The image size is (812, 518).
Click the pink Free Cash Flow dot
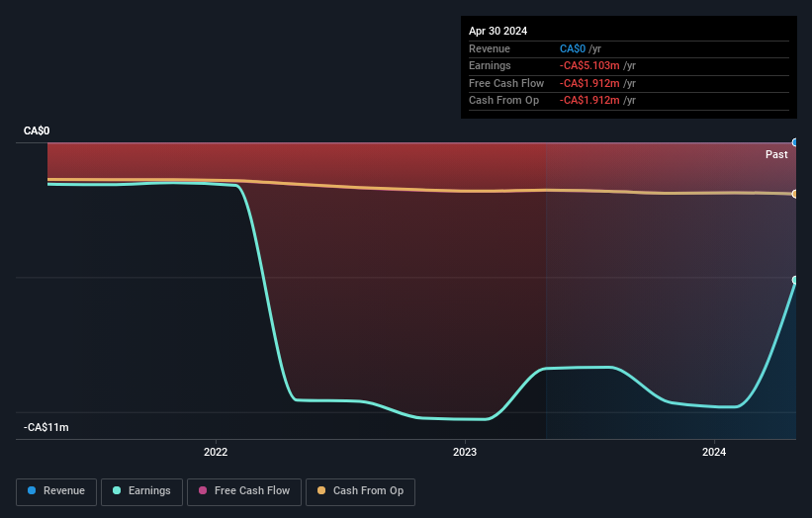203,490
